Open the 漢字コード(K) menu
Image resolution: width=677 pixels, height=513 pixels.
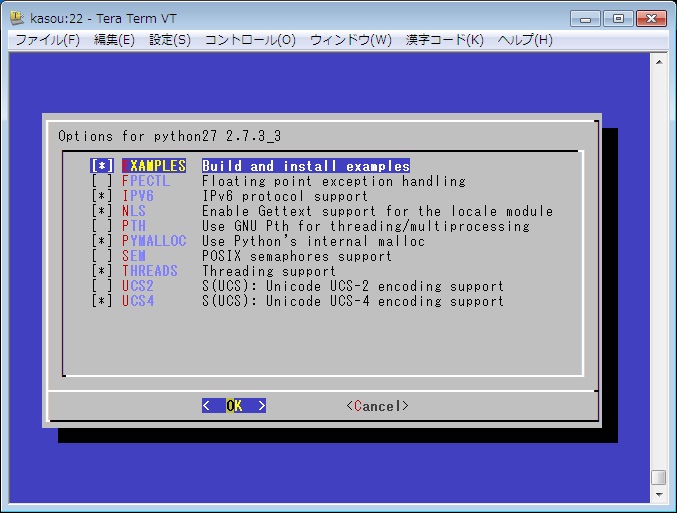pos(444,40)
